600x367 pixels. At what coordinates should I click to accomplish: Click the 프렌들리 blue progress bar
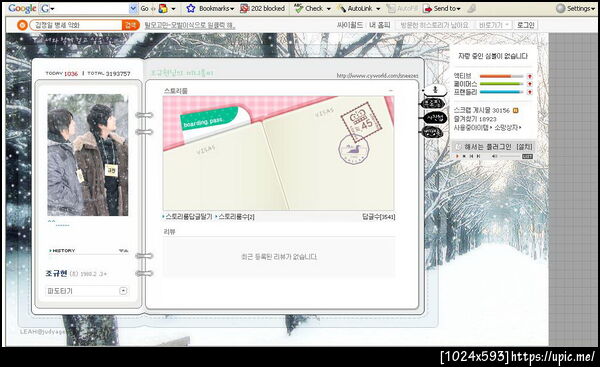click(x=501, y=92)
